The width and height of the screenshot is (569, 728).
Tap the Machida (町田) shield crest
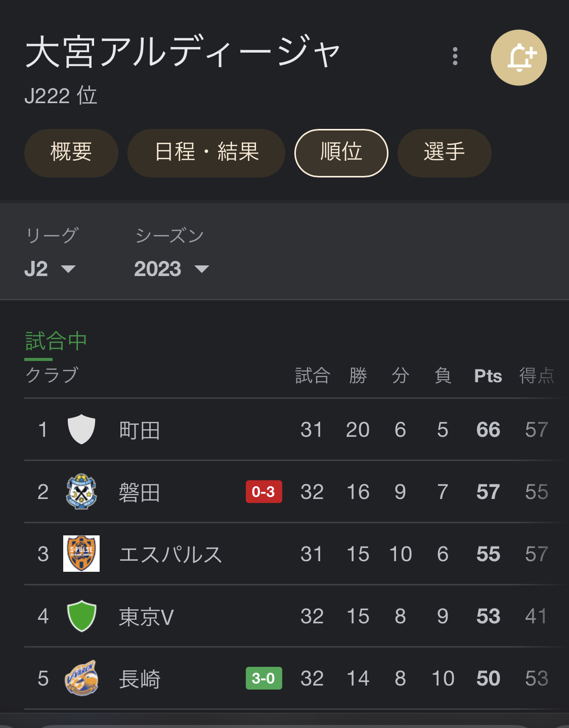click(81, 429)
